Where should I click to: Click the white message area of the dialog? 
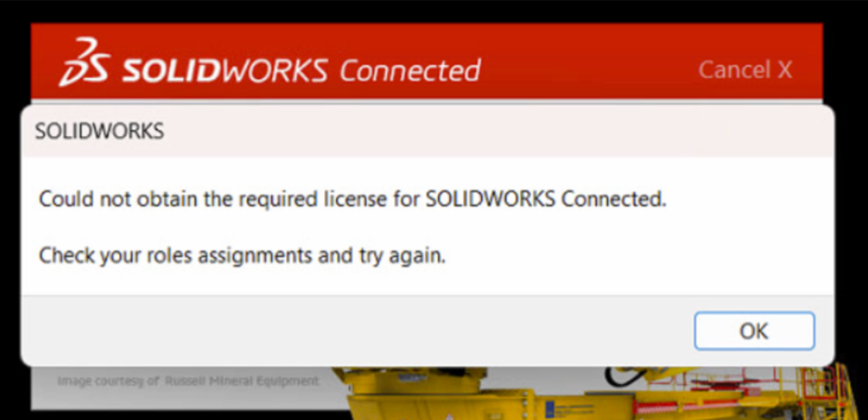click(x=428, y=227)
